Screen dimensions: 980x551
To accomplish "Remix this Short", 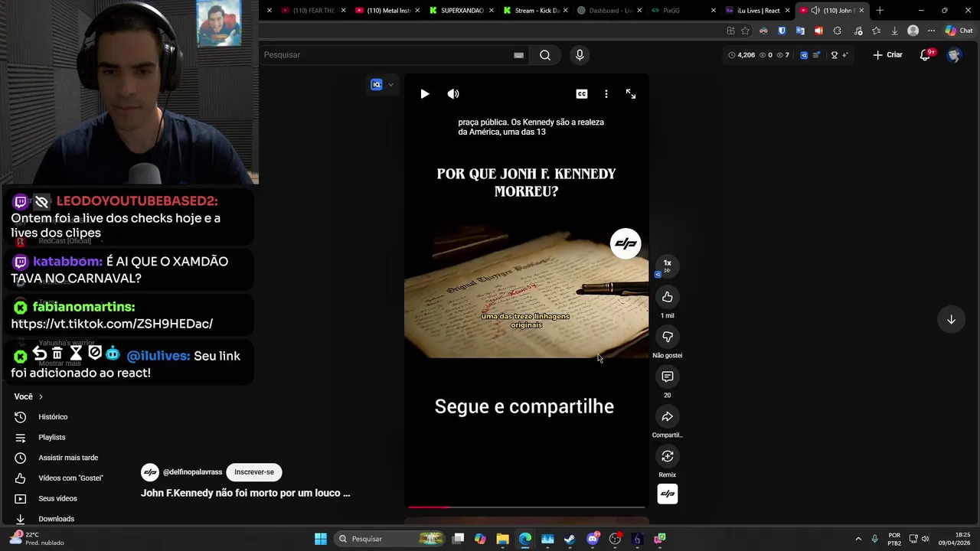I will pyautogui.click(x=668, y=456).
